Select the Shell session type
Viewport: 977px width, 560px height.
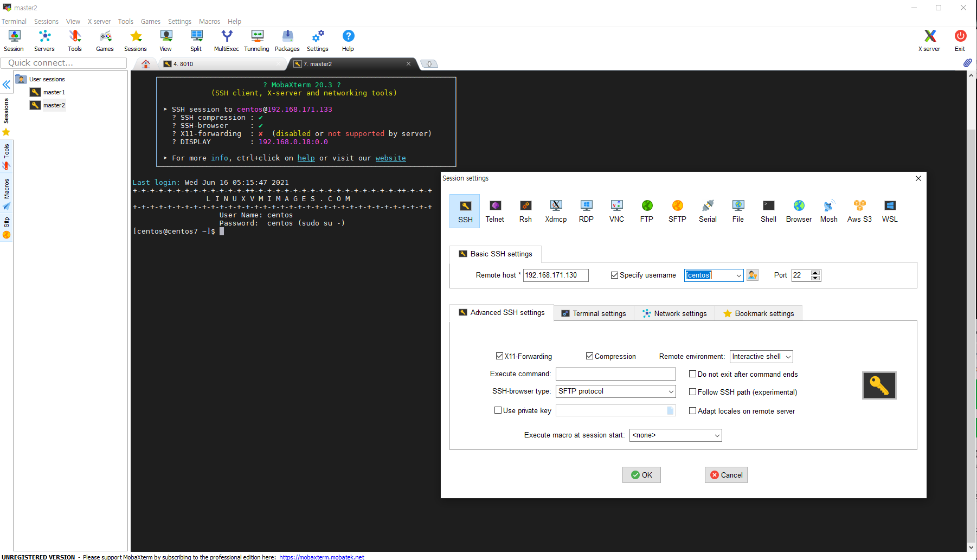click(x=768, y=211)
